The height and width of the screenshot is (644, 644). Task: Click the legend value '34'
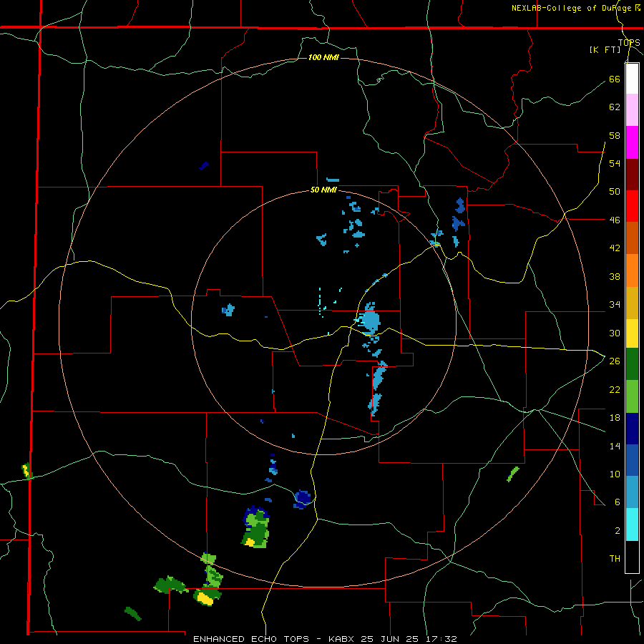coord(615,304)
